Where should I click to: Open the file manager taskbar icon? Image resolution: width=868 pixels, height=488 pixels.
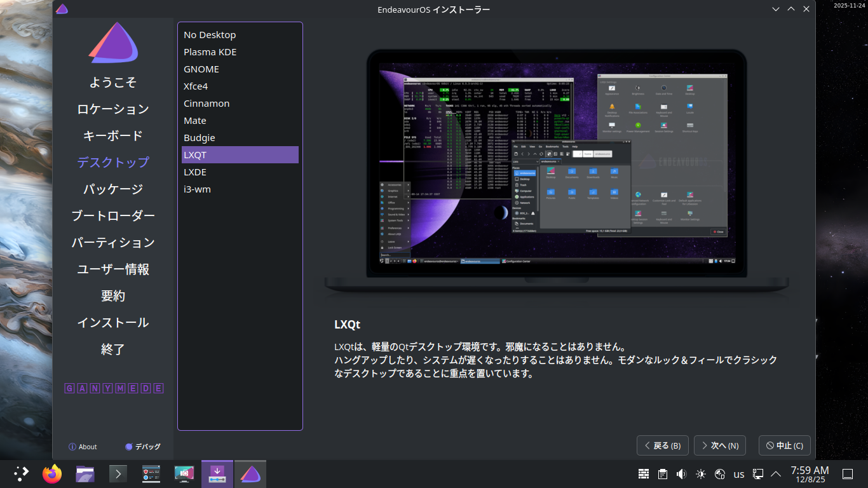click(x=85, y=474)
